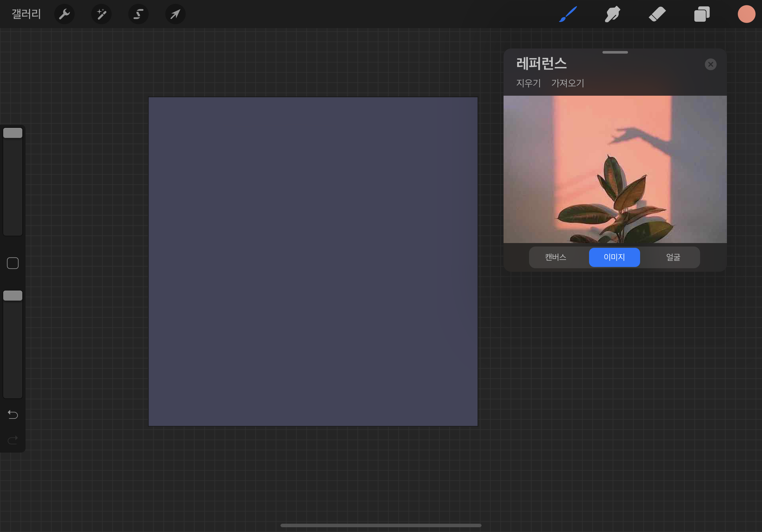Select the Eraser tool

click(657, 14)
